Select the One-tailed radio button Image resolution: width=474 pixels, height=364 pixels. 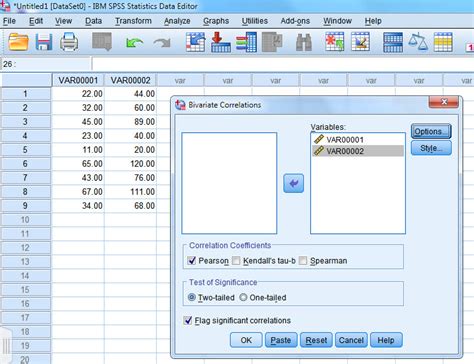point(243,297)
